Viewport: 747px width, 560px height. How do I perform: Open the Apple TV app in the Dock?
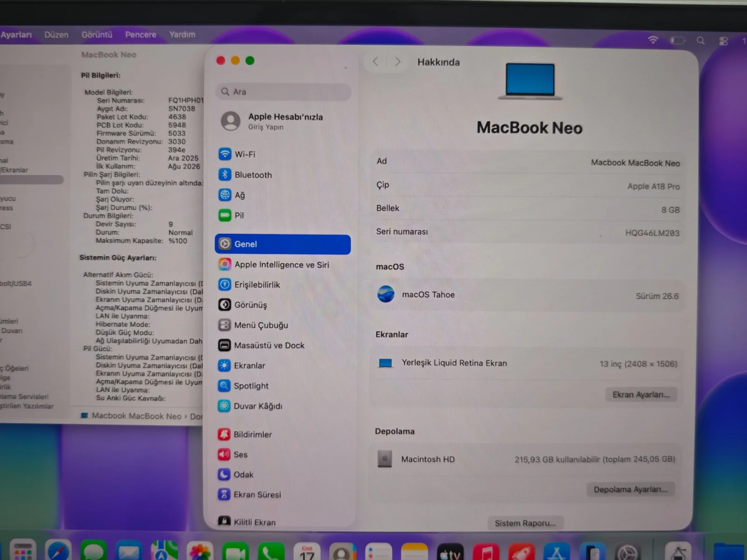point(450,552)
